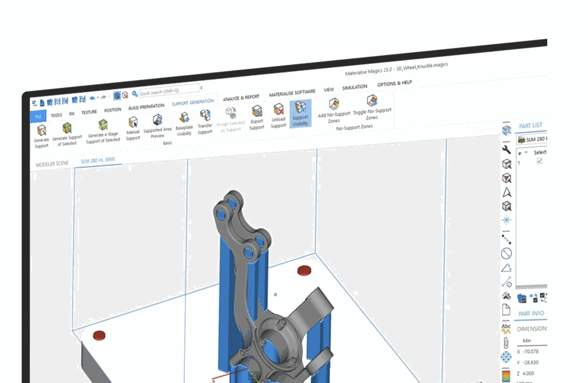Switch to the Modeler Scene tab
The width and height of the screenshot is (588, 383).
(52, 164)
